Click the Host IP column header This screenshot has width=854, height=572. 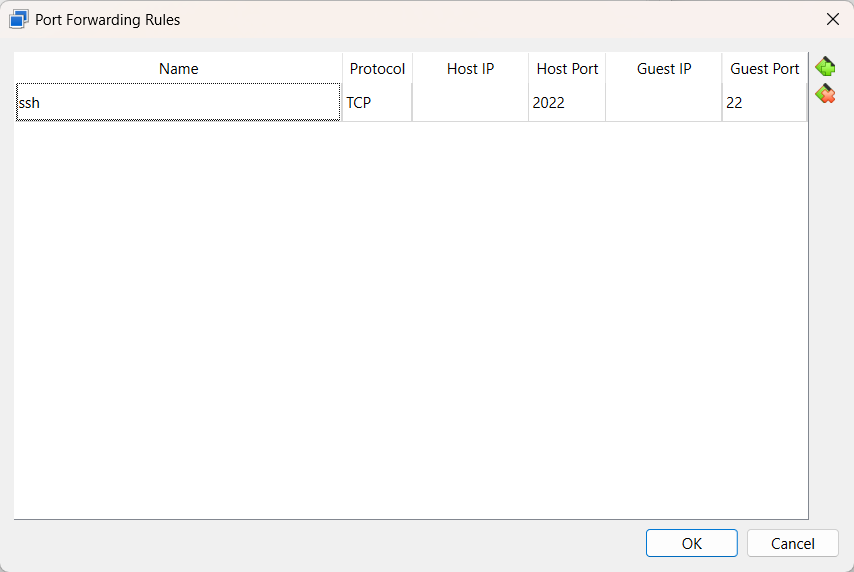[470, 69]
